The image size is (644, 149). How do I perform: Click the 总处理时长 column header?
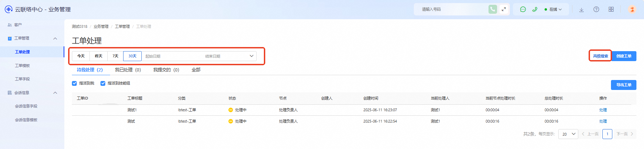pyautogui.click(x=554, y=98)
